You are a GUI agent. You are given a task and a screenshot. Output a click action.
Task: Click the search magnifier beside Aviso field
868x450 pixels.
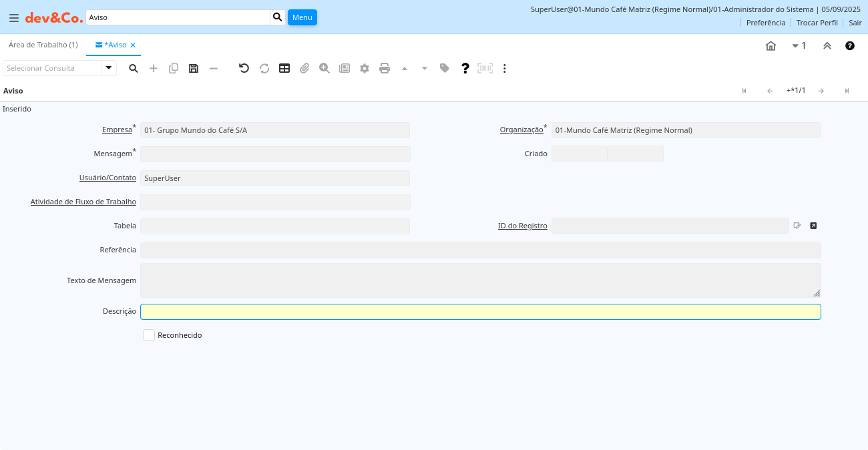(x=278, y=17)
